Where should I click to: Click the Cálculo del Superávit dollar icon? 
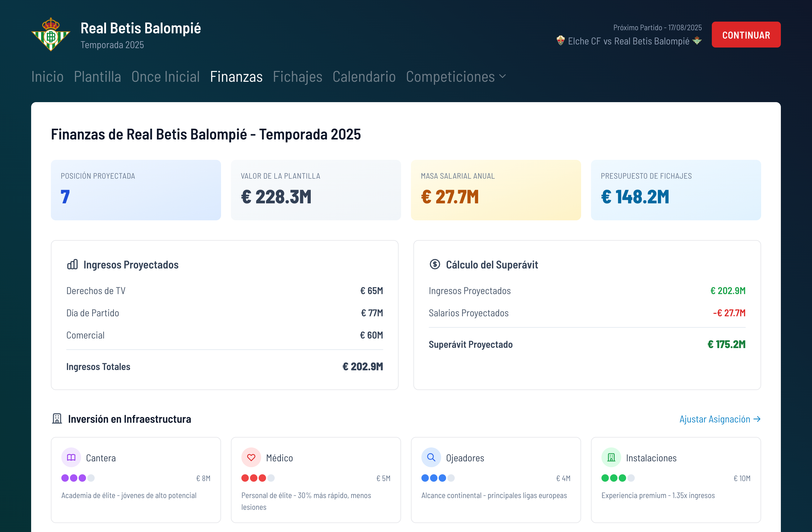click(435, 264)
